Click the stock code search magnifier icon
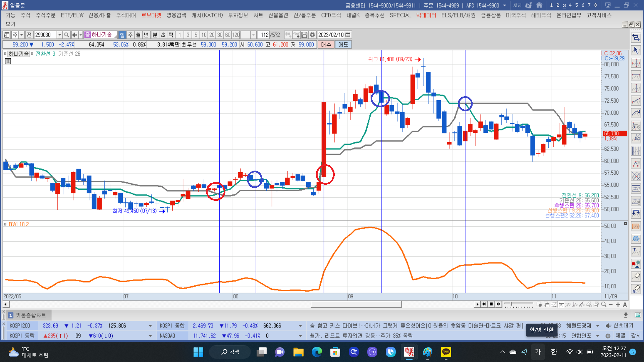Image resolution: width=644 pixels, height=362 pixels. [66, 35]
